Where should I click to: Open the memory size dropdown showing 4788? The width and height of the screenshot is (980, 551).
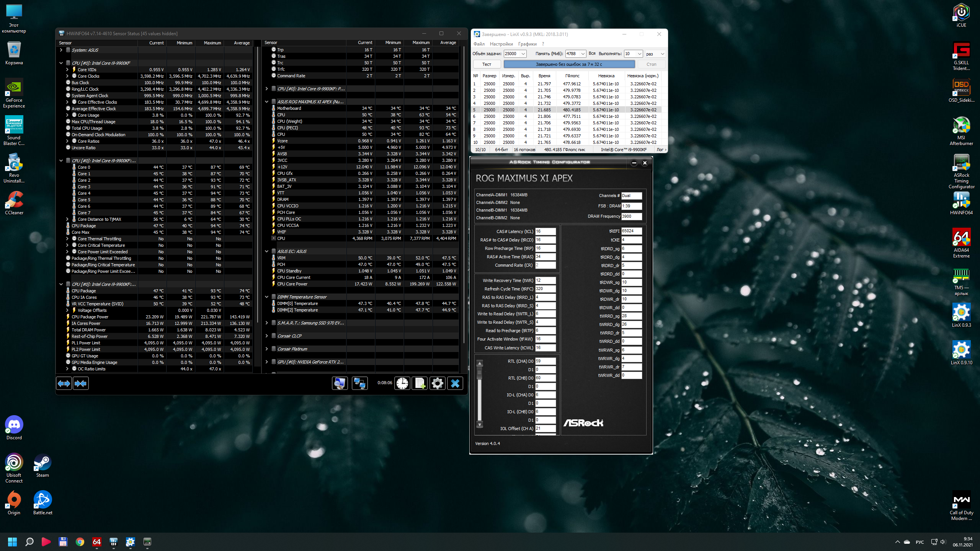tap(583, 54)
